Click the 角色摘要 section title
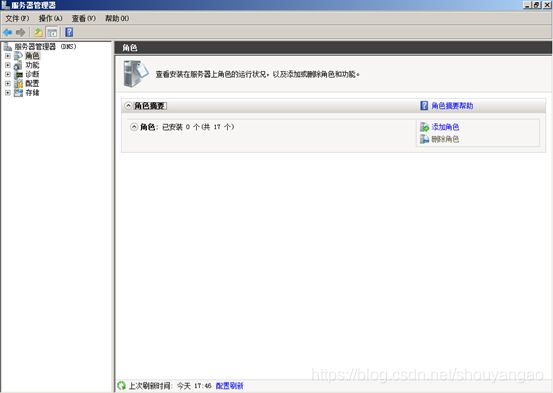The height and width of the screenshot is (393, 553). pyautogui.click(x=150, y=106)
